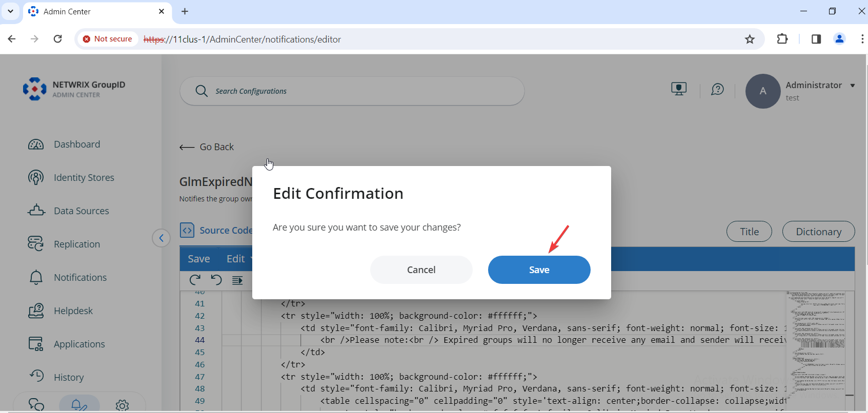Expand the Administrator account dropdown arrow

853,86
